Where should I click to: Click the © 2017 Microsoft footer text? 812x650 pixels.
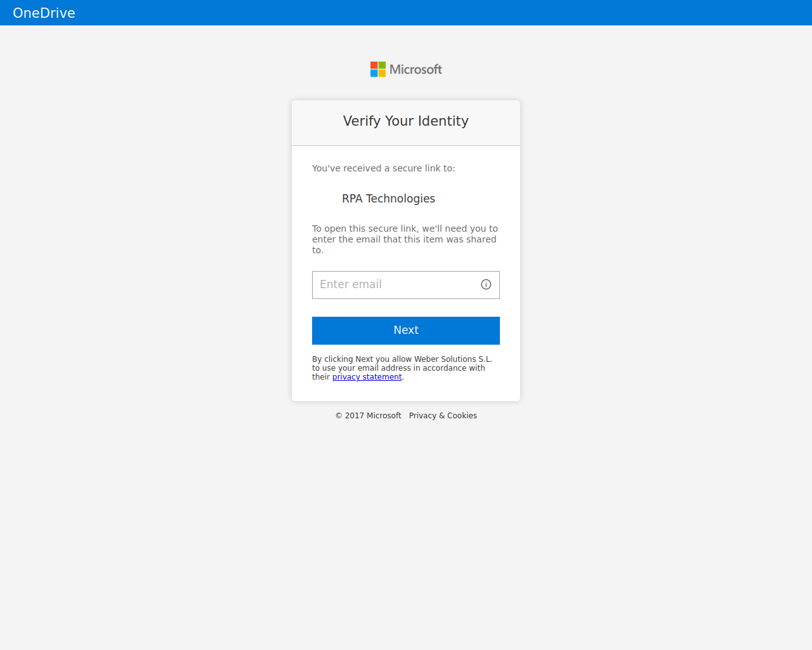[368, 416]
